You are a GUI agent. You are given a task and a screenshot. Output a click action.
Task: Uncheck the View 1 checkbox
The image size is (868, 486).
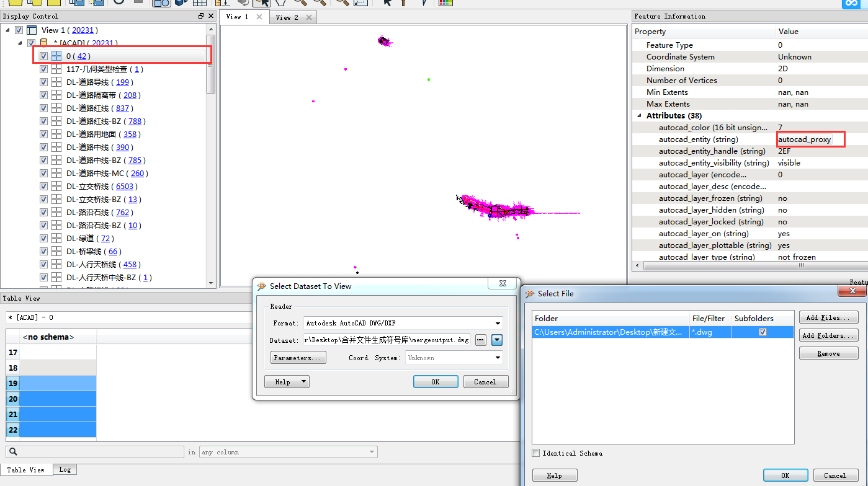click(x=19, y=30)
